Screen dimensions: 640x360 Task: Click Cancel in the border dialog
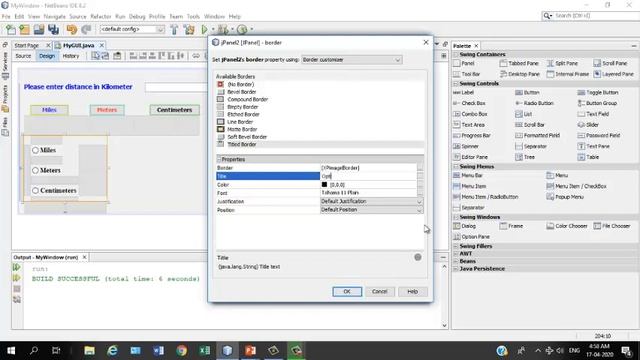(x=379, y=291)
